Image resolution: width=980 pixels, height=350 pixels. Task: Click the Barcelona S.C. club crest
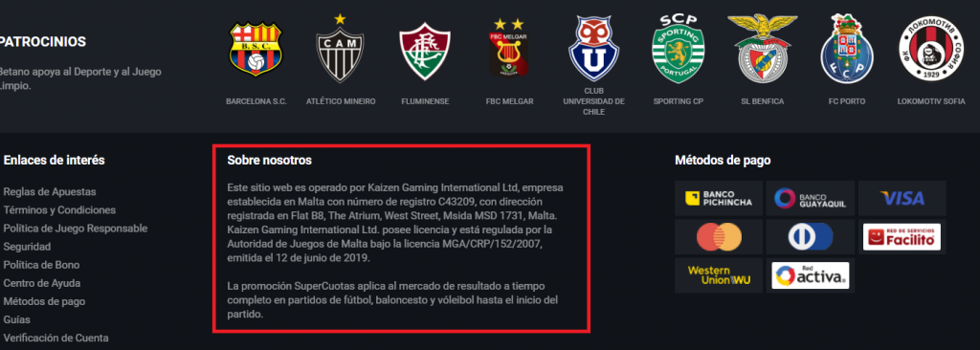point(256,49)
